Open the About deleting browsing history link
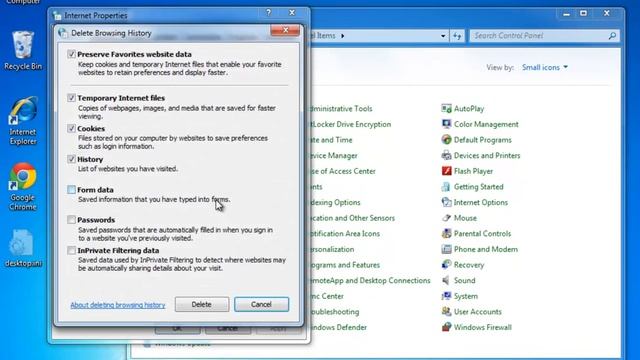This screenshot has width=640, height=360. (118, 305)
